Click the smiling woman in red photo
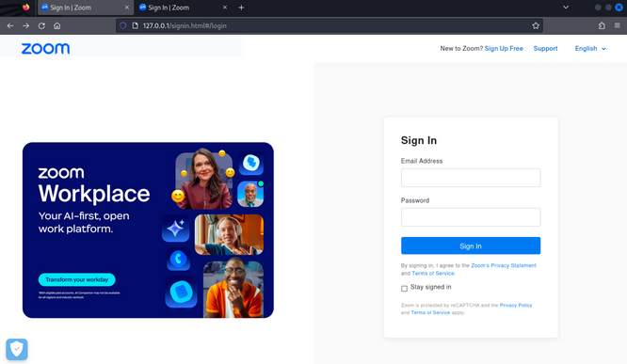The height and width of the screenshot is (364, 627). coord(204,180)
